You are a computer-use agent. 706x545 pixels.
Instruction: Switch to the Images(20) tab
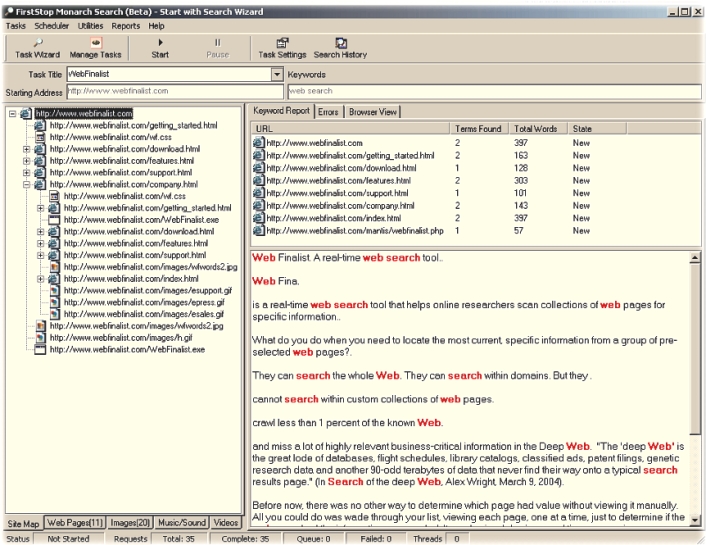130,522
